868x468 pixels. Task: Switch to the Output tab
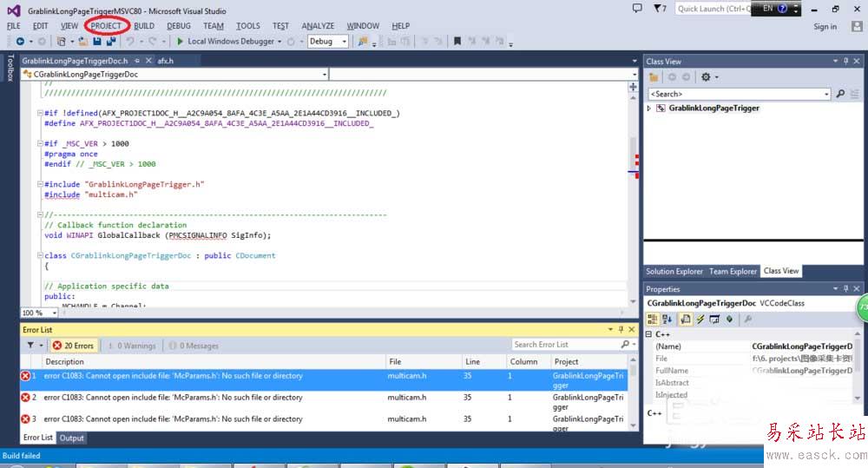tap(72, 438)
